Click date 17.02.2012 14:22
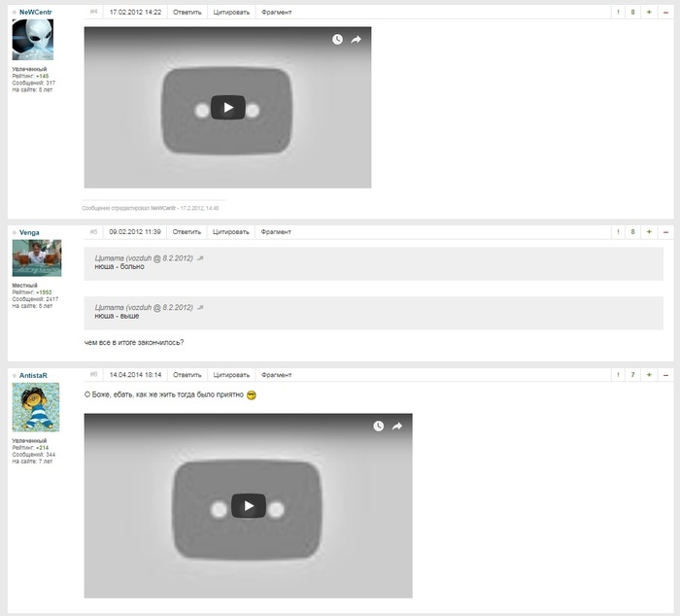The image size is (680, 616). 135,13
